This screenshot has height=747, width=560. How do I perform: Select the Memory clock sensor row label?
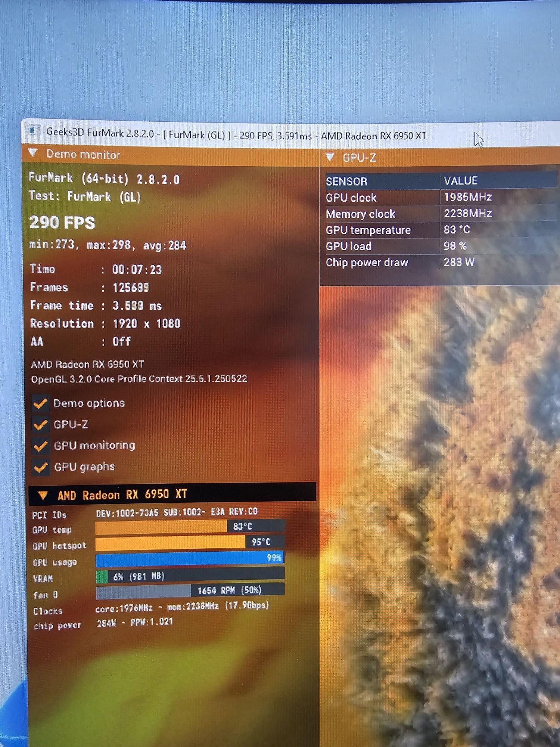tap(360, 214)
